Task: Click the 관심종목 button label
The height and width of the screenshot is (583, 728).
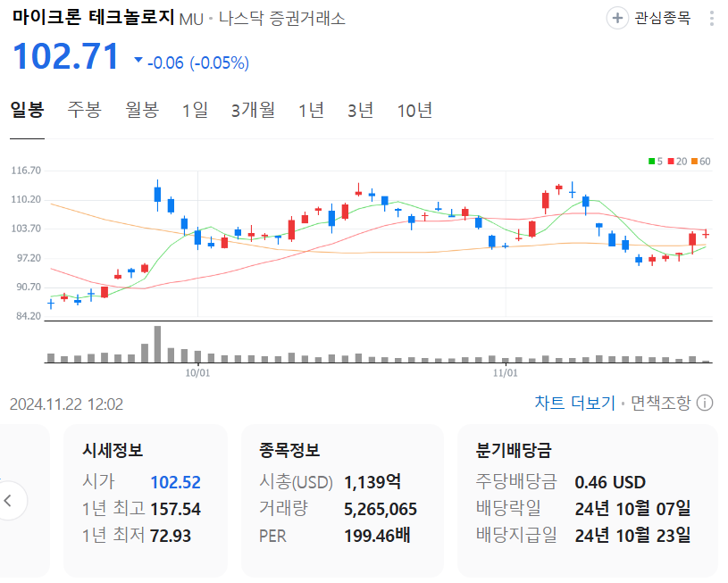Action: tap(662, 18)
